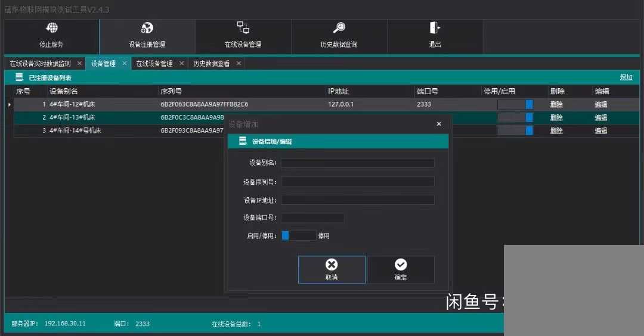The height and width of the screenshot is (336, 644).
Task: Click the 设备增加/编辑 header icon
Action: pyautogui.click(x=243, y=141)
